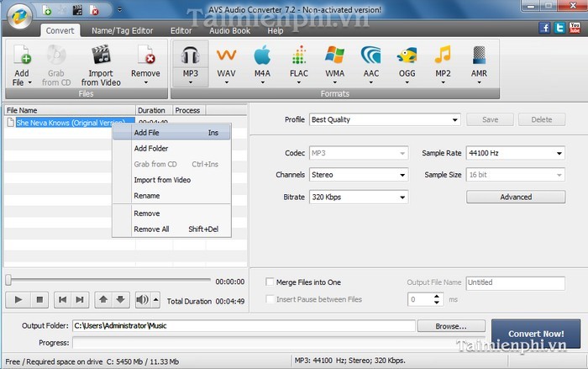Select the MP2 music note icon
The height and width of the screenshot is (369, 588).
click(x=443, y=55)
